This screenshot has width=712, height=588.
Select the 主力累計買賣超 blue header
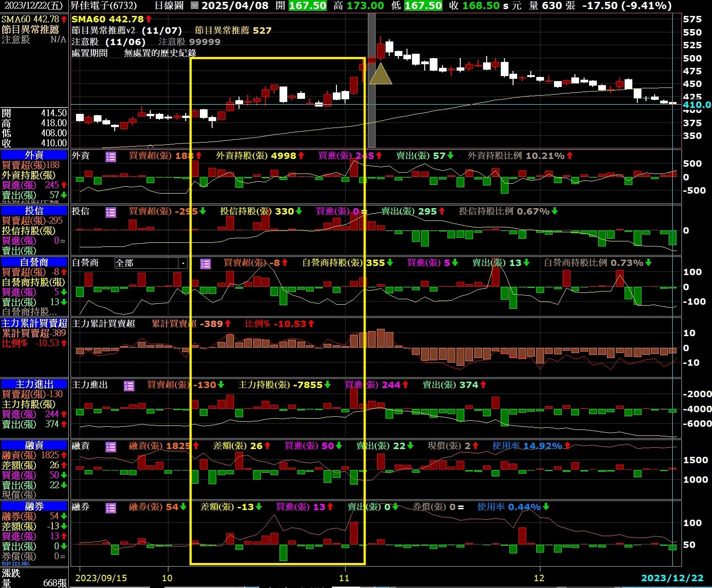pyautogui.click(x=34, y=323)
